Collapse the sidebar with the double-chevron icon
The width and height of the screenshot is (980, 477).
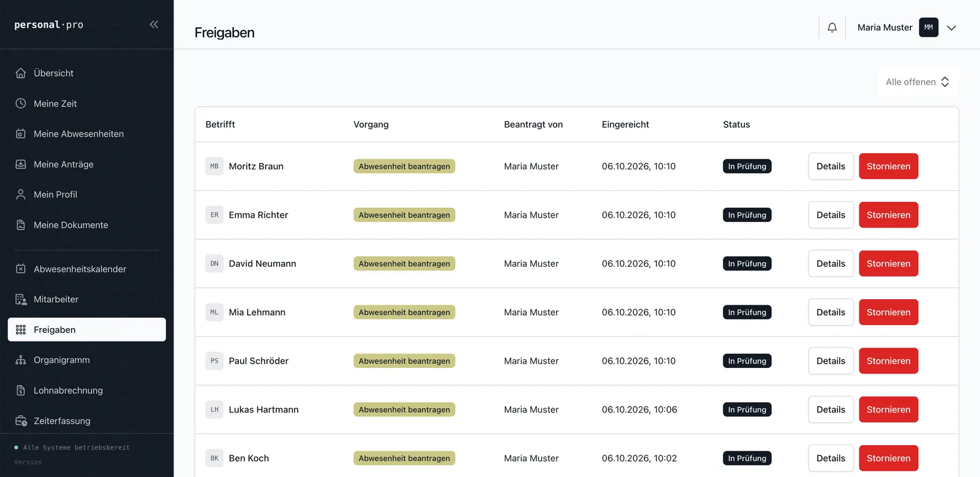click(154, 25)
